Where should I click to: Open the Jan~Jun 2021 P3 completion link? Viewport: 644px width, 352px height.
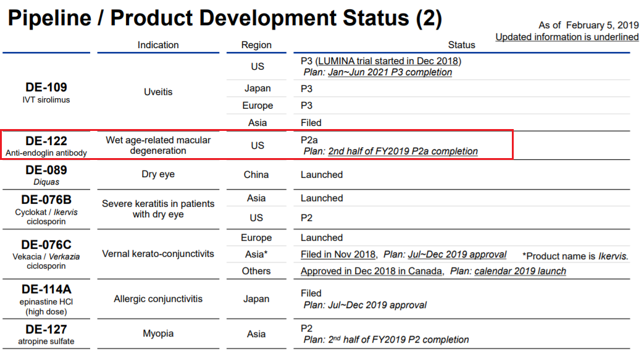[x=390, y=72]
